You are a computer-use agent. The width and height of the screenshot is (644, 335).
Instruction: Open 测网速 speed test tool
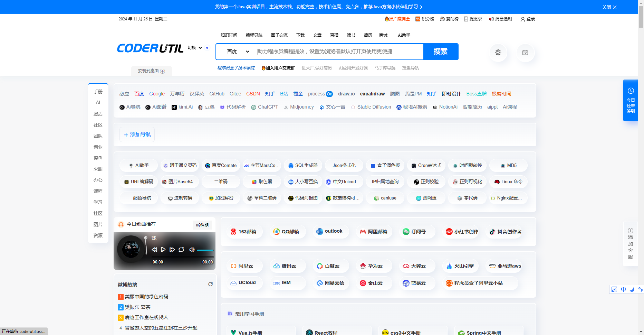(x=426, y=198)
